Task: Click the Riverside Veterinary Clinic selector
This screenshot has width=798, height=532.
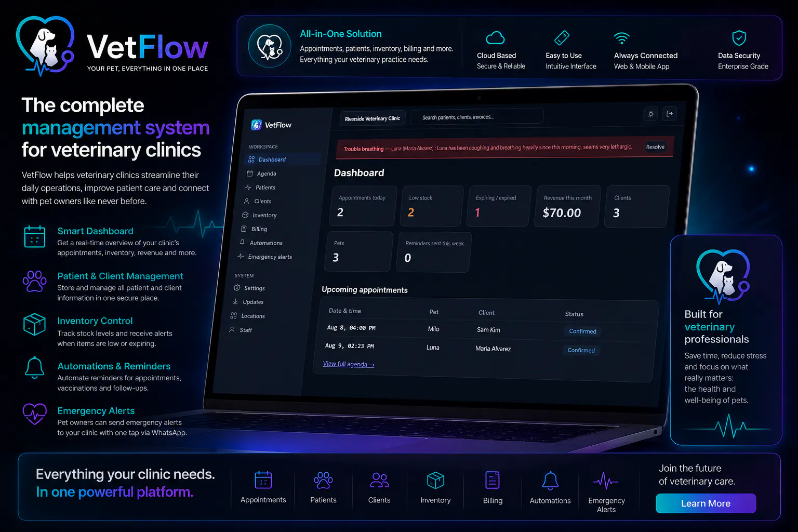Action: coord(372,118)
